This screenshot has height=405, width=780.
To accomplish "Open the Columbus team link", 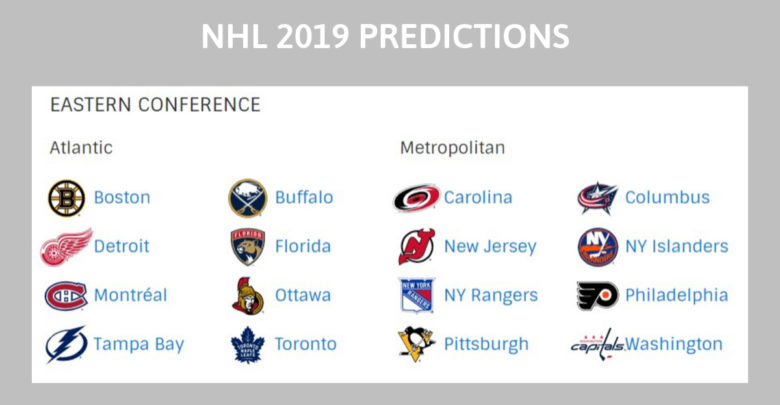I will click(667, 198).
